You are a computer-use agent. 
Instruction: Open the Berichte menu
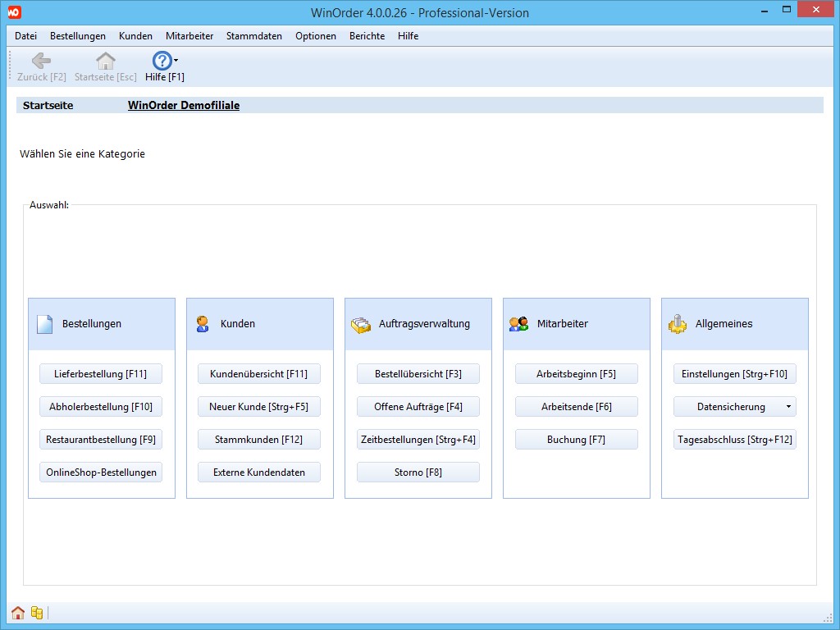[367, 36]
